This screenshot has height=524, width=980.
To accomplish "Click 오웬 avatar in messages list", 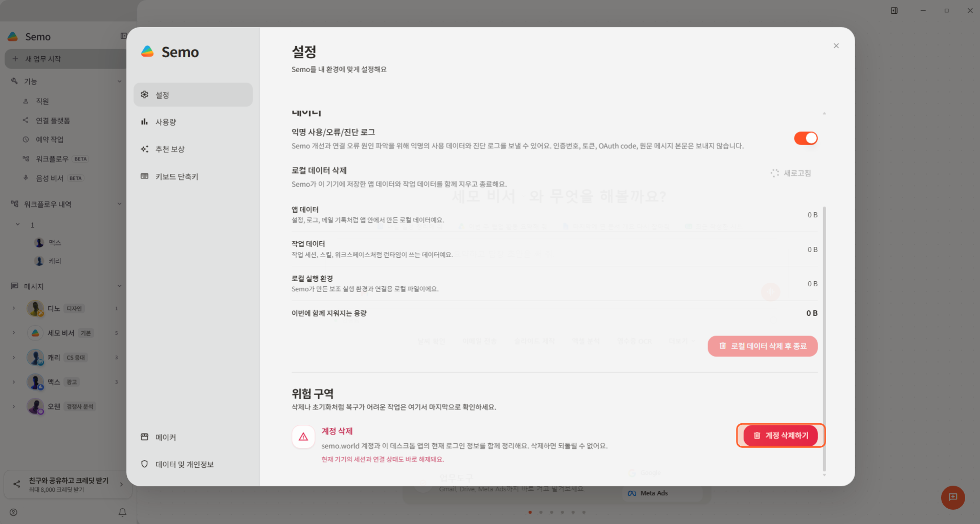I will click(x=35, y=406).
